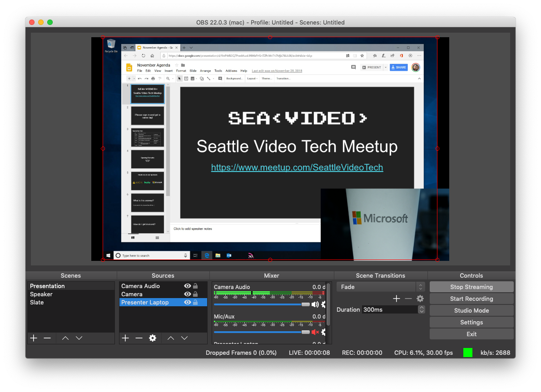Start Recording
This screenshot has width=541, height=392.
(471, 299)
